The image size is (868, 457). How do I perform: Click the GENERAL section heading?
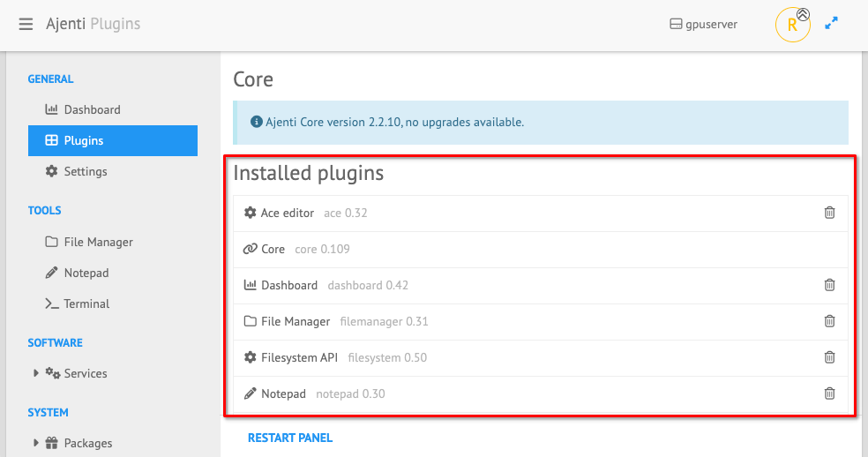tap(50, 79)
